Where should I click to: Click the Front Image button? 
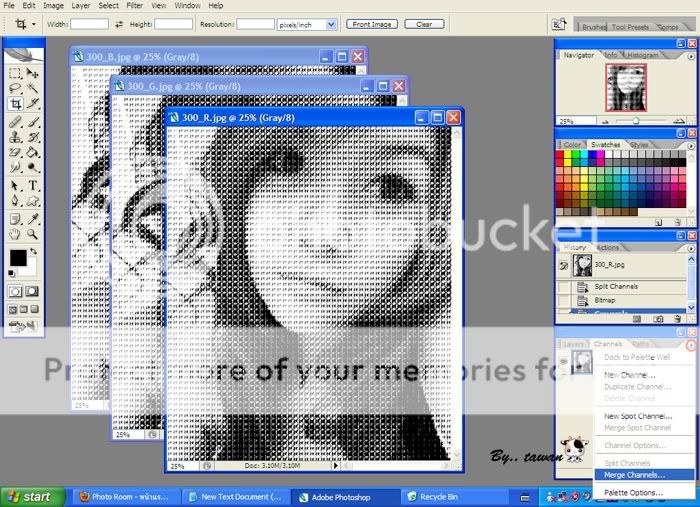371,23
